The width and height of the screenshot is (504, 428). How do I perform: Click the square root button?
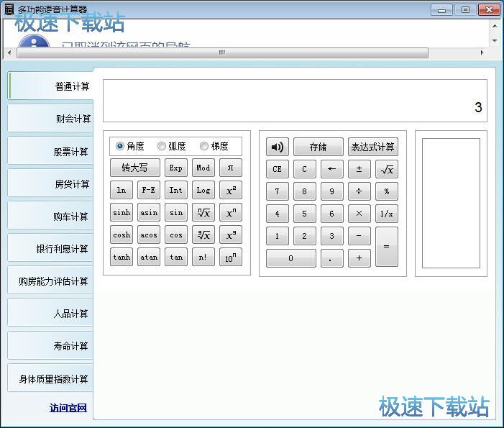tap(387, 169)
